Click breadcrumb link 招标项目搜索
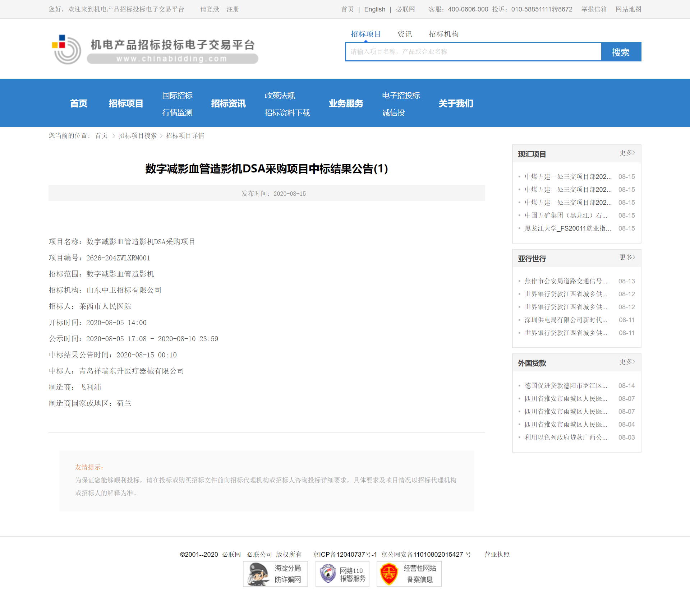Screen dimensions: 690x616 (x=137, y=136)
